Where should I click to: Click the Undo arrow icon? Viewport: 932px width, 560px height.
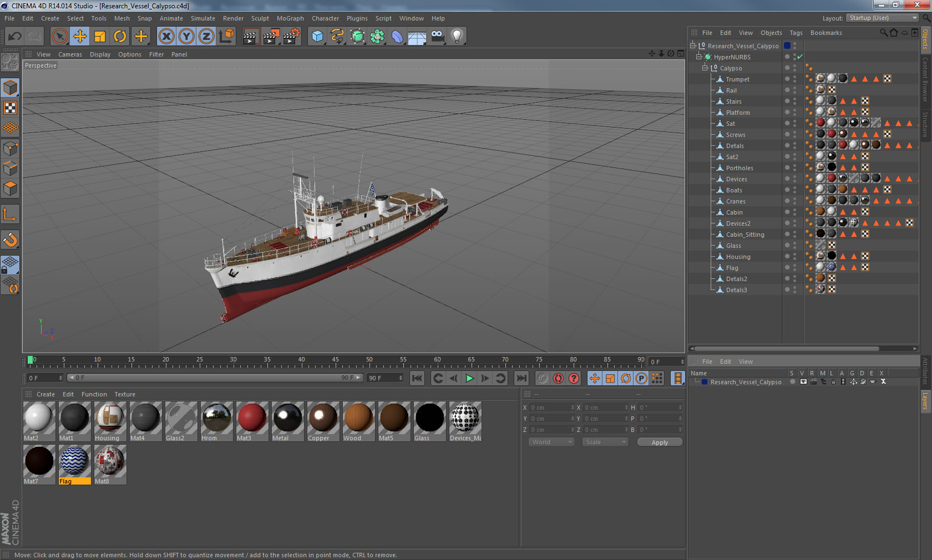pyautogui.click(x=14, y=37)
